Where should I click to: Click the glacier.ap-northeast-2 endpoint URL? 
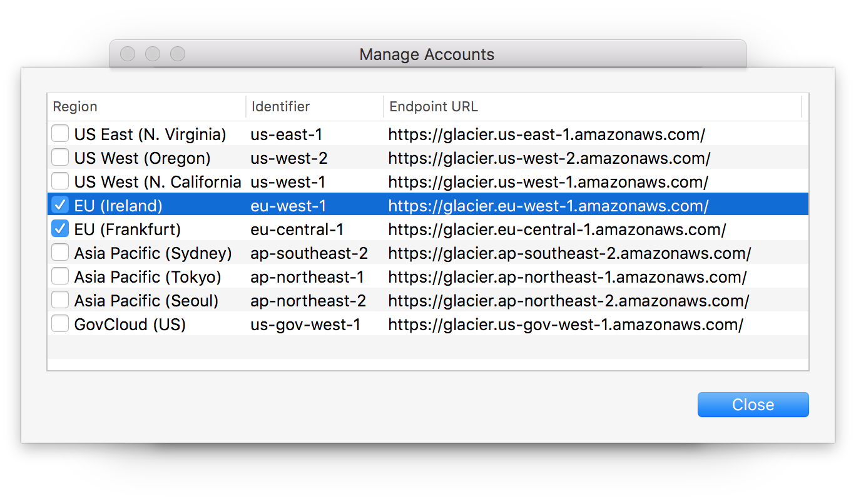tap(569, 301)
